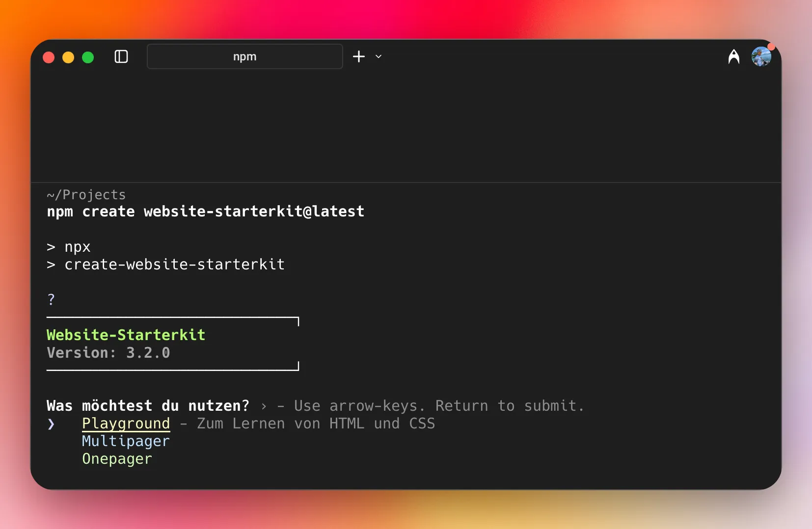Toggle the sidebar panel in the title bar
The width and height of the screenshot is (812, 529).
tap(121, 56)
